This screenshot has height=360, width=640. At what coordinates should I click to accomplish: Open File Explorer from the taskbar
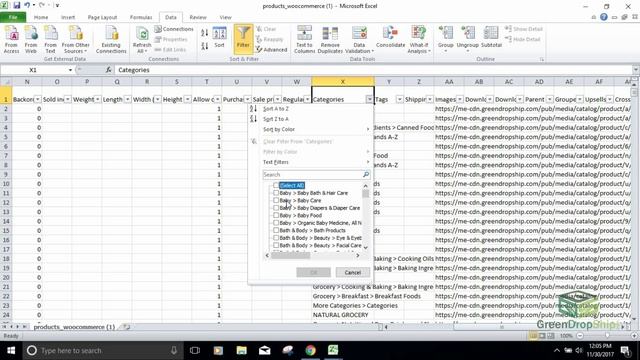click(x=242, y=350)
